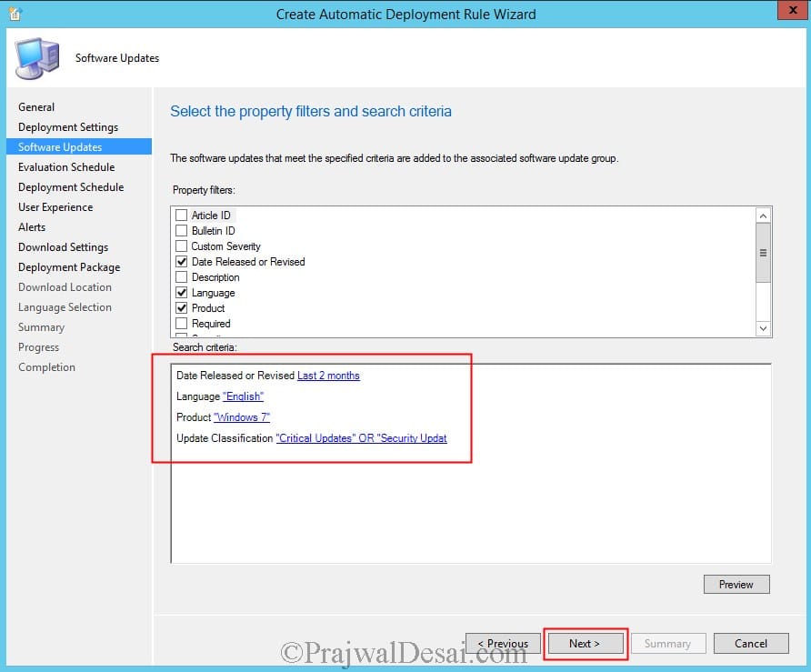Check the Description filter
This screenshot has width=811, height=672.
point(182,276)
